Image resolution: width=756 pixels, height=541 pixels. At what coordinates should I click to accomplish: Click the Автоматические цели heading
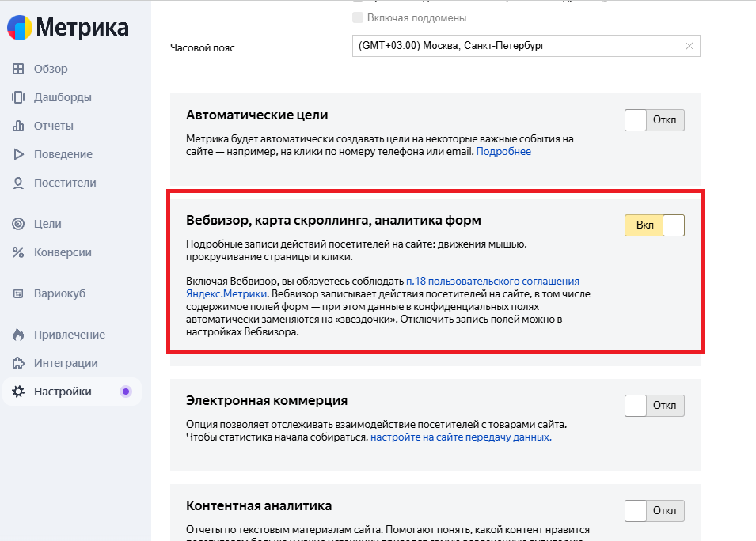coord(257,115)
